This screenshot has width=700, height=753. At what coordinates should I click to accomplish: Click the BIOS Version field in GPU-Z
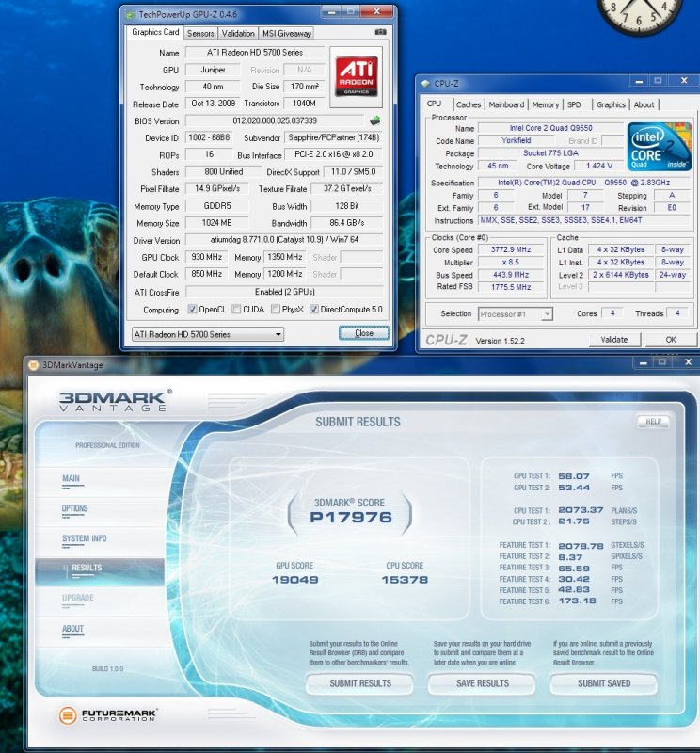point(275,120)
